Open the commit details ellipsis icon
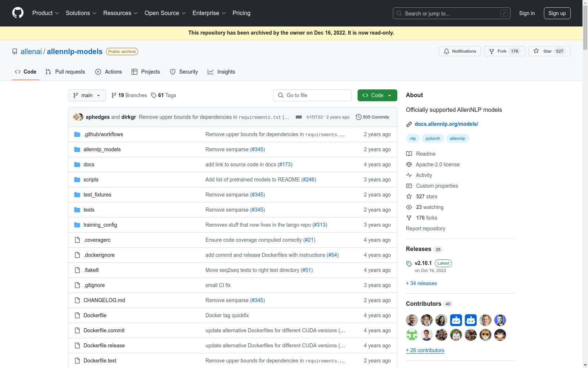 click(x=299, y=117)
